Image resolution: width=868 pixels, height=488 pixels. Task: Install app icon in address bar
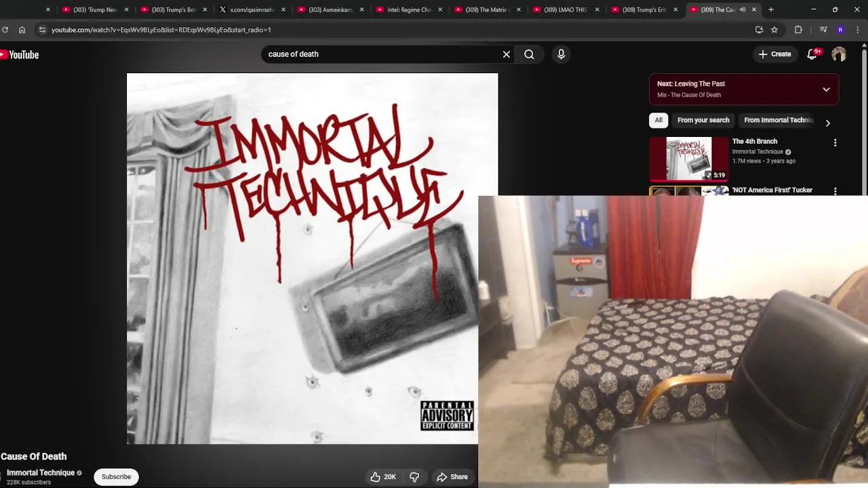(759, 30)
